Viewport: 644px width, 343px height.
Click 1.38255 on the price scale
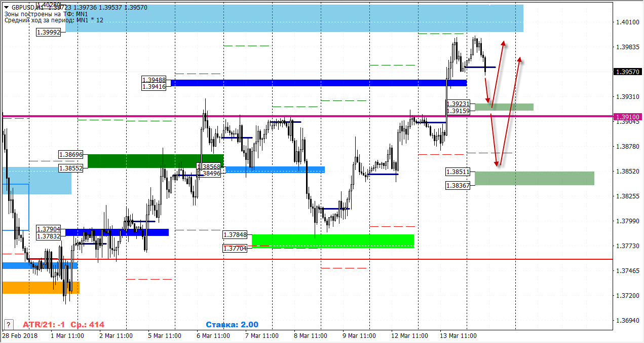[627, 196]
